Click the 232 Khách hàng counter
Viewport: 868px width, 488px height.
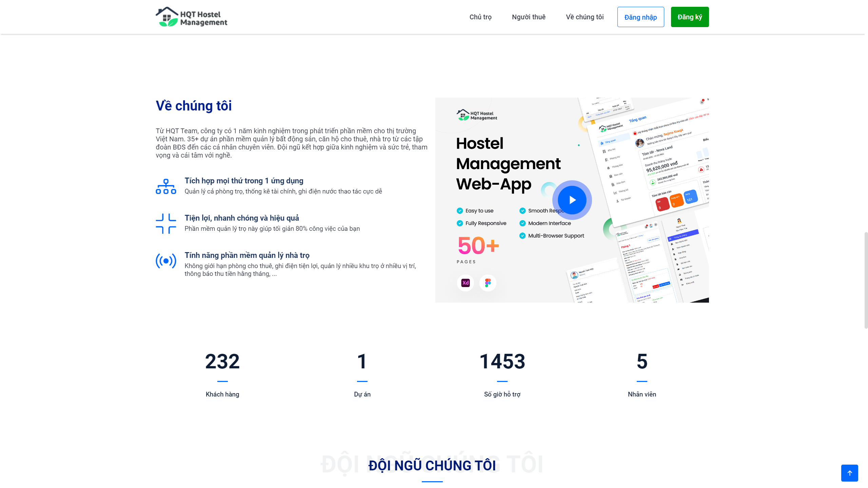[222, 362]
